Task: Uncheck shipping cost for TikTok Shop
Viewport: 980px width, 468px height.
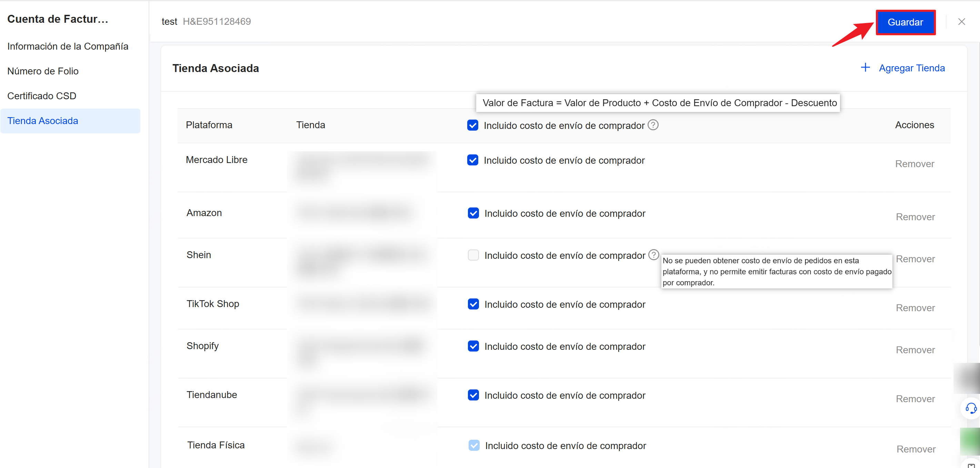Action: pyautogui.click(x=473, y=304)
